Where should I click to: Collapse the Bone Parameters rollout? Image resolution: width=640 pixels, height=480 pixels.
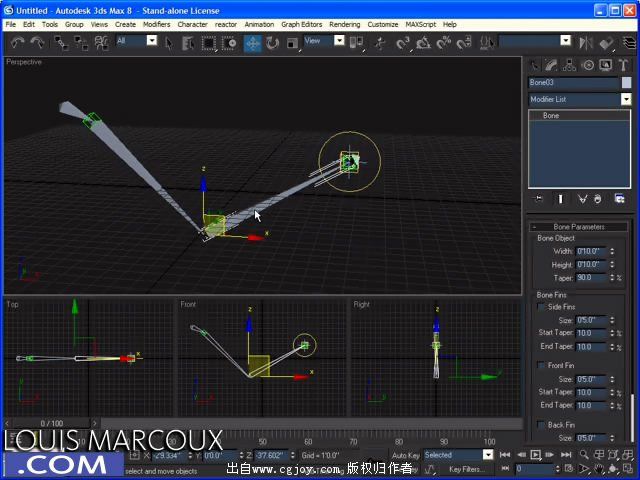tap(578, 227)
